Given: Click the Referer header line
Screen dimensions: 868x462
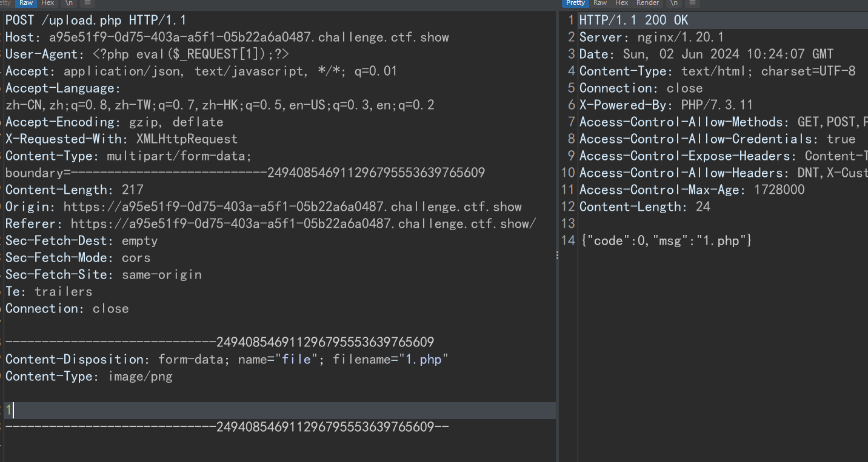Looking at the screenshot, I should 271,223.
